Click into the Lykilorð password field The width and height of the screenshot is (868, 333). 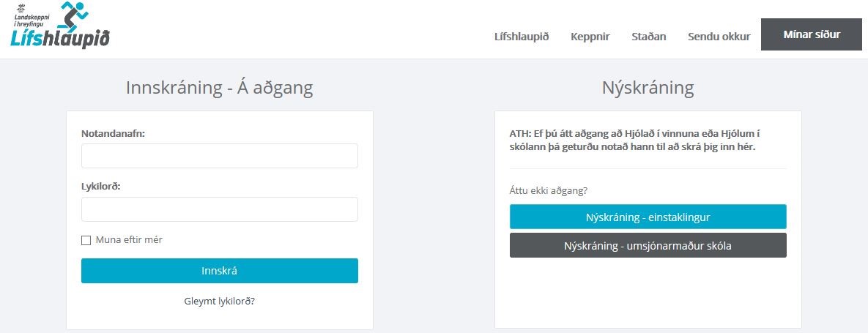click(x=219, y=209)
